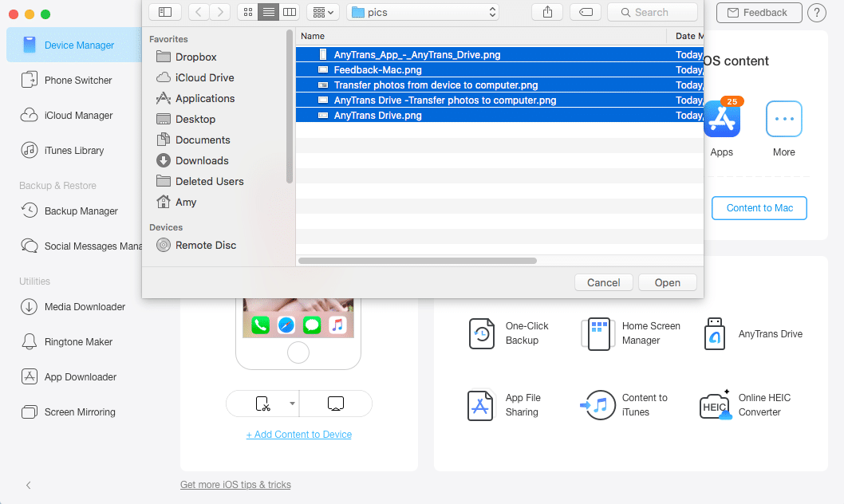Open Home Screen Manager
This screenshot has height=504, width=844.
[631, 333]
